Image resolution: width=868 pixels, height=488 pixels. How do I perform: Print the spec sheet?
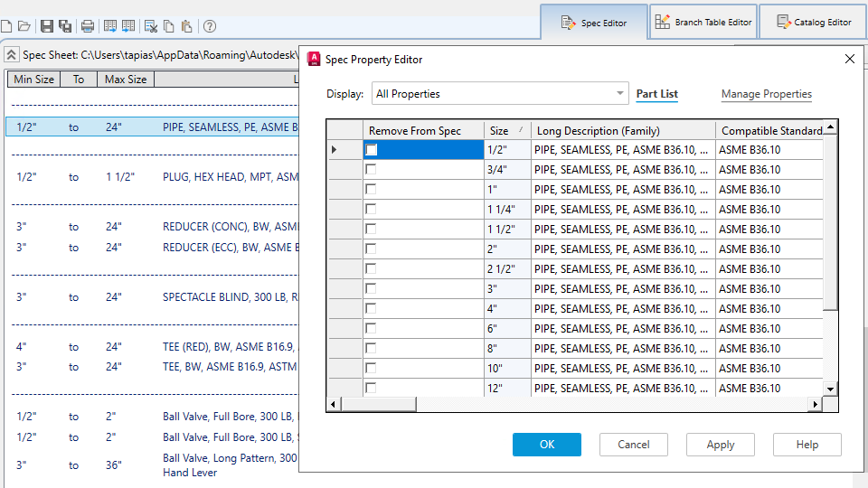click(x=88, y=26)
